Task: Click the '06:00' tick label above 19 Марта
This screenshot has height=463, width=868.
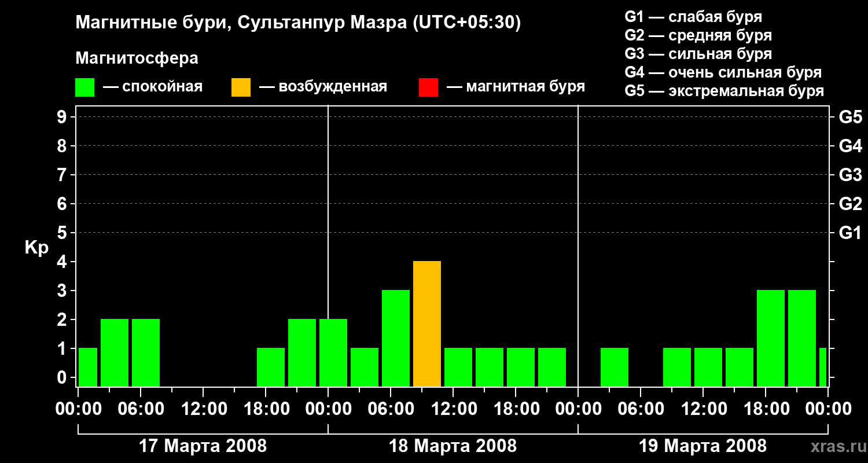Action: tap(641, 409)
